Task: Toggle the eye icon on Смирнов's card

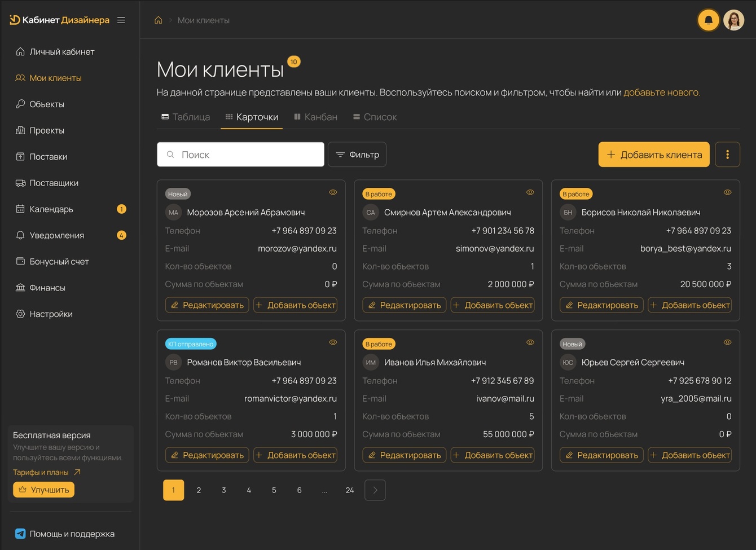Action: [530, 192]
